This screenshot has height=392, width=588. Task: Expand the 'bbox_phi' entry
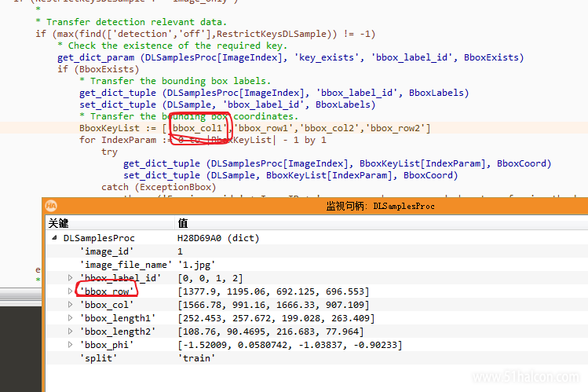point(70,344)
